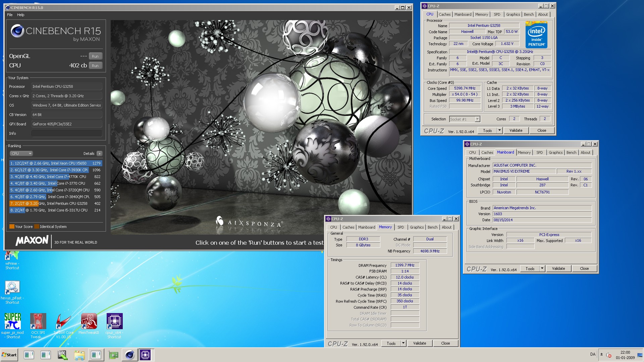The width and height of the screenshot is (644, 362).
Task: Select highlighted ranking row 'Intel Pentium CPU G3258'
Action: tap(56, 203)
